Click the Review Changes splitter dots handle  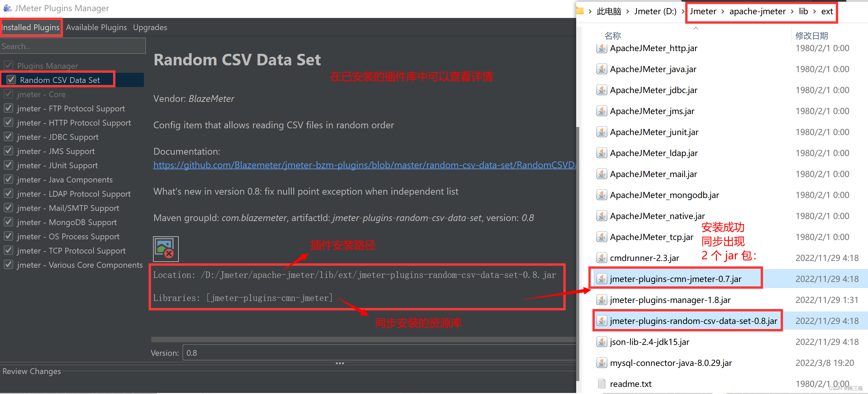pos(340,363)
